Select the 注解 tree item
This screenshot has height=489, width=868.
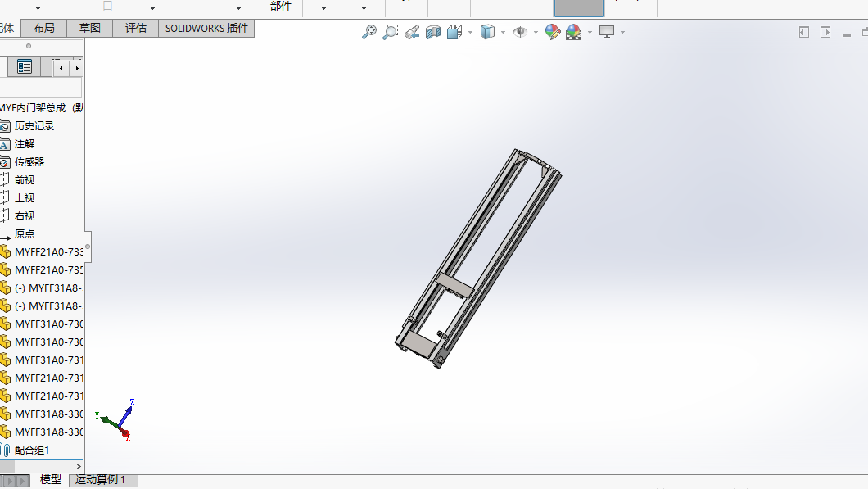pos(25,144)
